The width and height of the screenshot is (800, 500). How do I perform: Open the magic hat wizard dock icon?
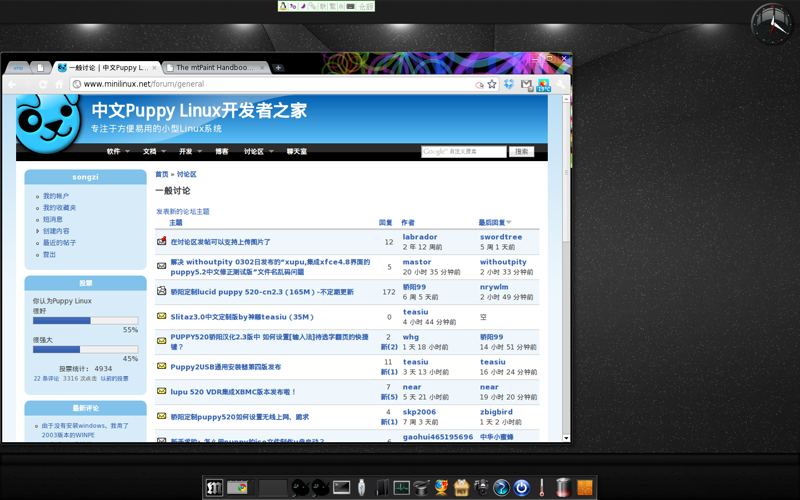tap(421, 488)
